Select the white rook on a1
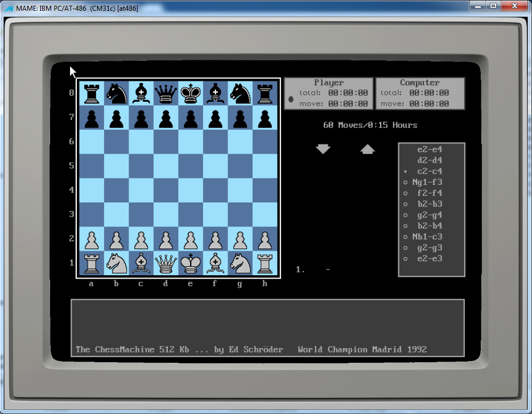Screen dimensions: 532x414 point(92,264)
